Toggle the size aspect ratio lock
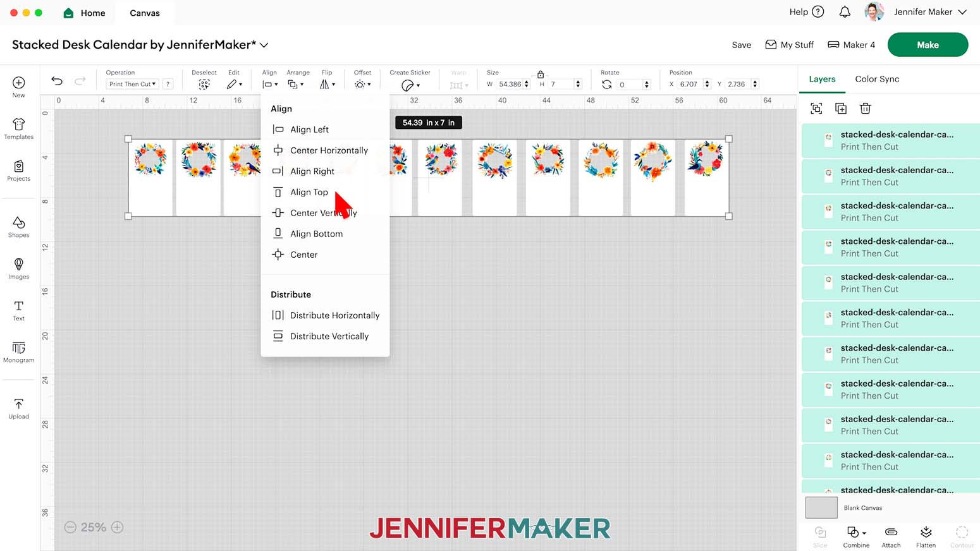This screenshot has width=980, height=551. (x=541, y=74)
